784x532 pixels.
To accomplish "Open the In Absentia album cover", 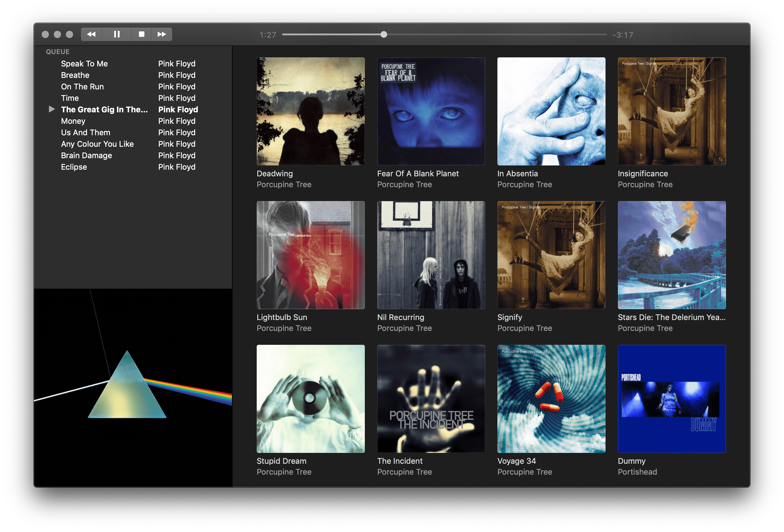I will coord(551,111).
